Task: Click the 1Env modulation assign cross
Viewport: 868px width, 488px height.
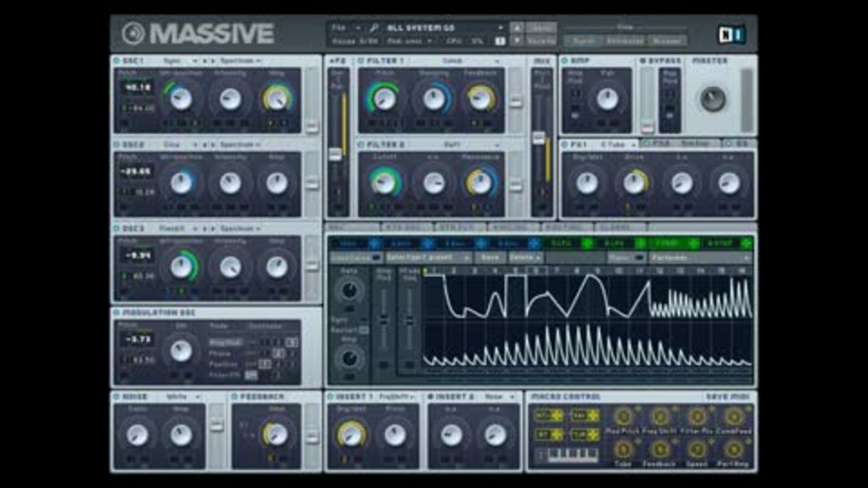Action: 374,243
